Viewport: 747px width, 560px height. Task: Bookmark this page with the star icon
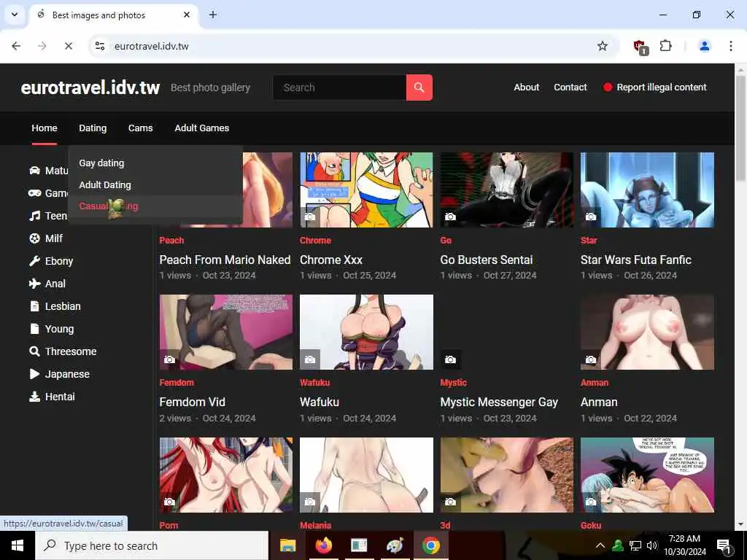click(602, 46)
